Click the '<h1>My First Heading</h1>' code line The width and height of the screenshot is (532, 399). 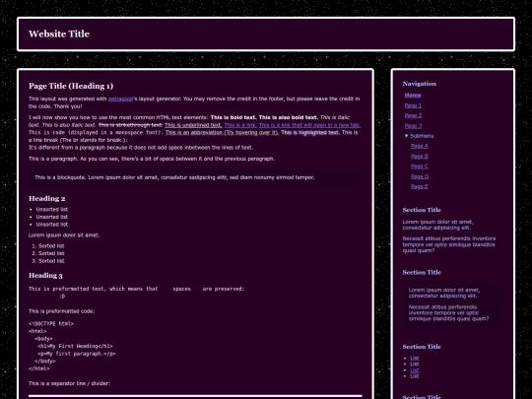pos(75,346)
